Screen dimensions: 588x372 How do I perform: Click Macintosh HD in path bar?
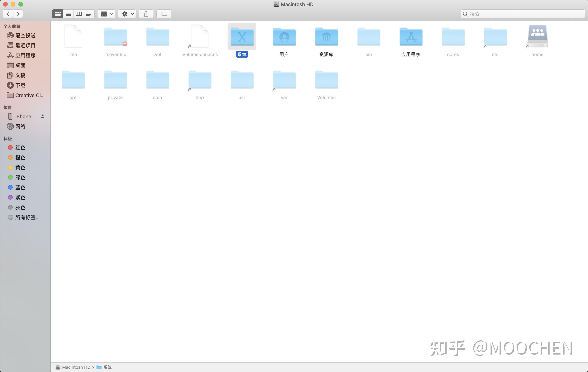point(76,367)
